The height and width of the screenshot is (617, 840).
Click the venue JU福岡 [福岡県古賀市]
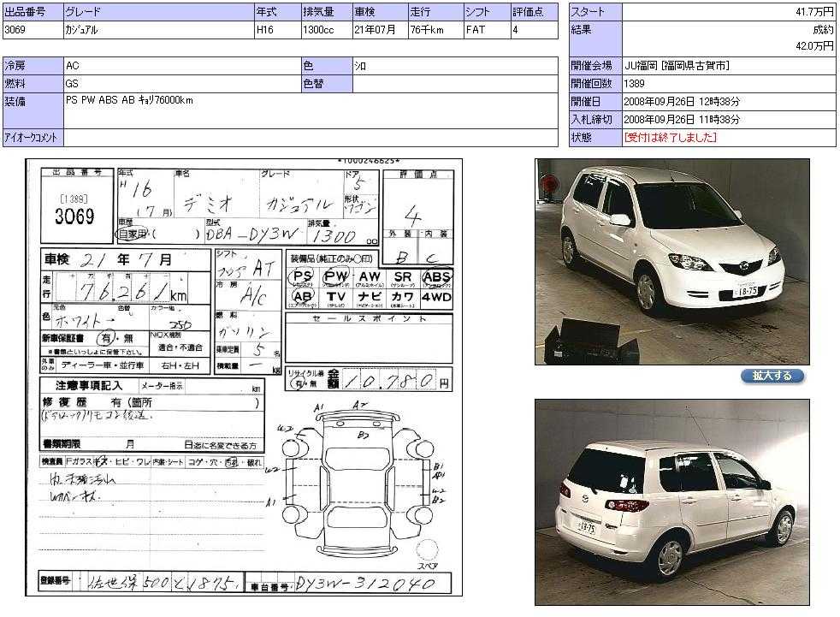tap(677, 66)
